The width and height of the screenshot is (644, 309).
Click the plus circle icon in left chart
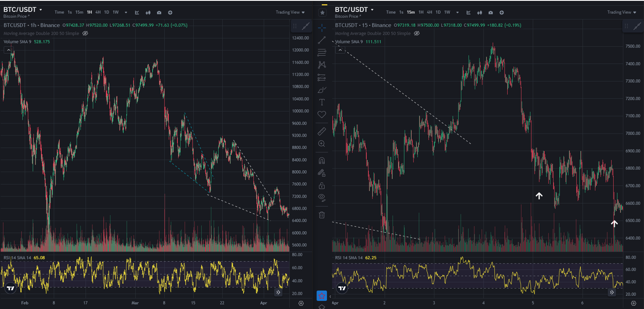tap(170, 12)
